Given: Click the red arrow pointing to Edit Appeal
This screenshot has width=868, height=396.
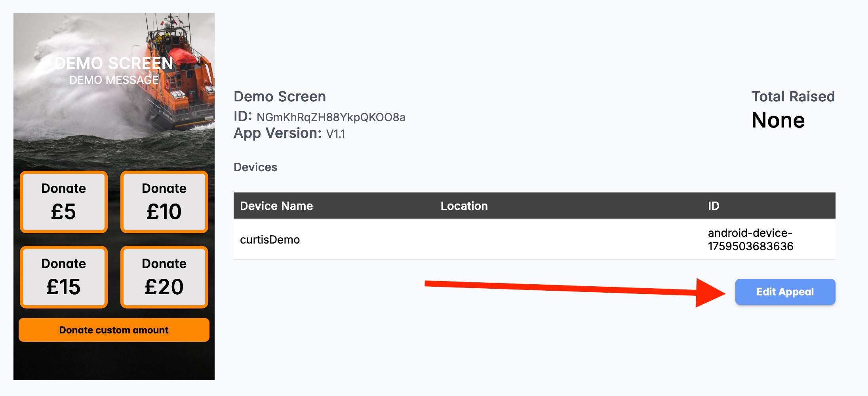Looking at the screenshot, I should (574, 289).
